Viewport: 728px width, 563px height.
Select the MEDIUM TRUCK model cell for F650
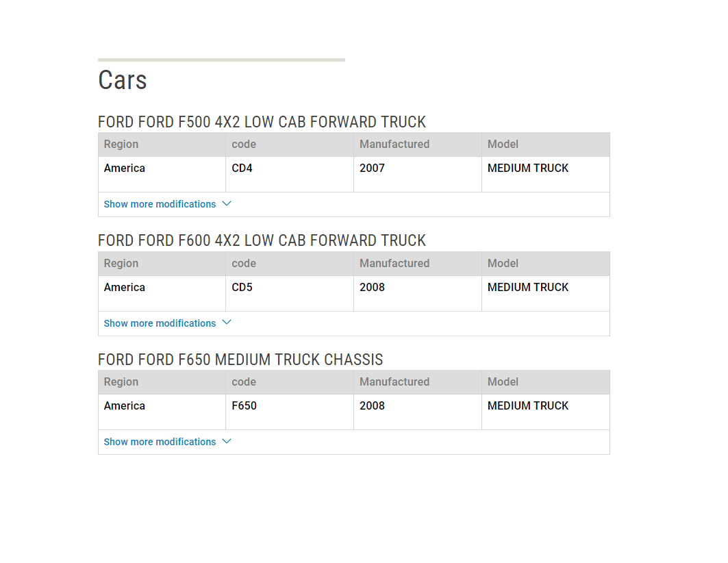(x=528, y=405)
